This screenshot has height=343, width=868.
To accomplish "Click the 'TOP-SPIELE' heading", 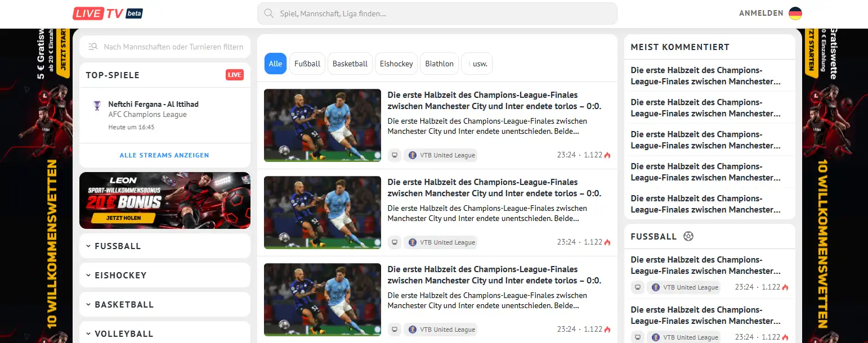I will [x=113, y=75].
